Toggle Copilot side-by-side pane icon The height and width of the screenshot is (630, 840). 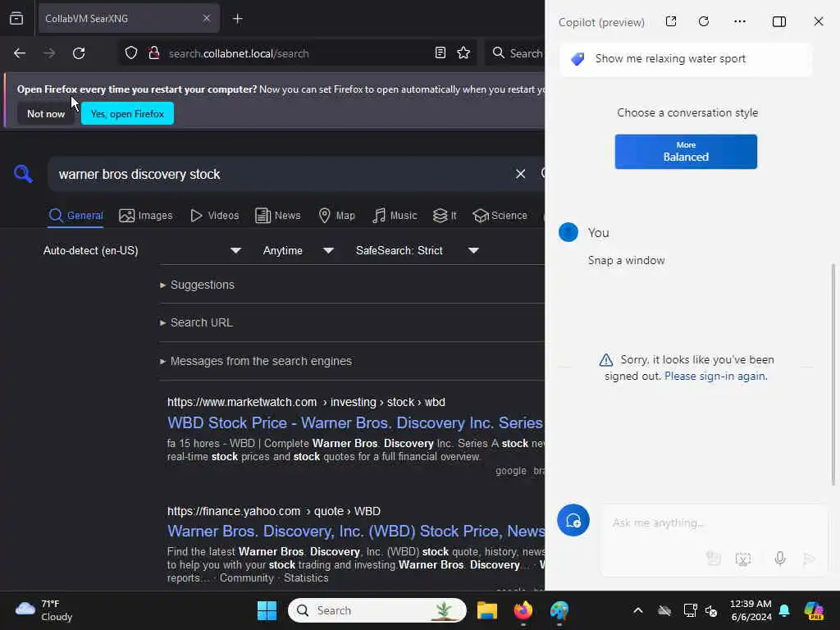pyautogui.click(x=779, y=21)
